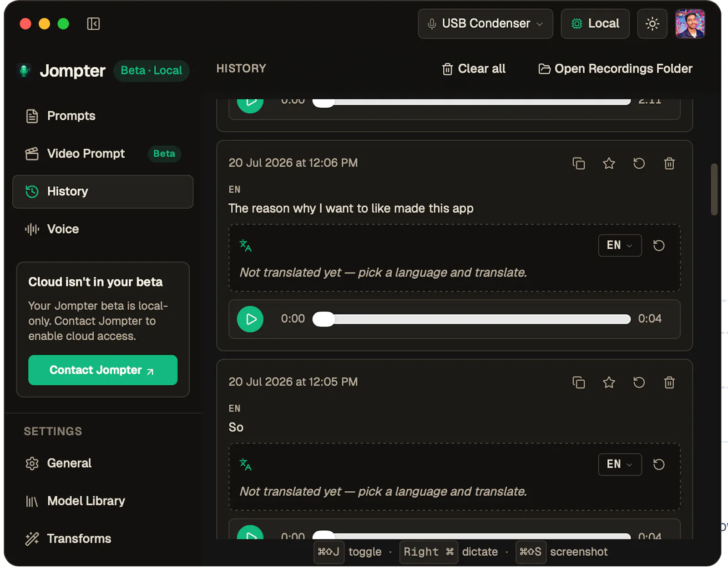Clear all history entries

pyautogui.click(x=474, y=69)
